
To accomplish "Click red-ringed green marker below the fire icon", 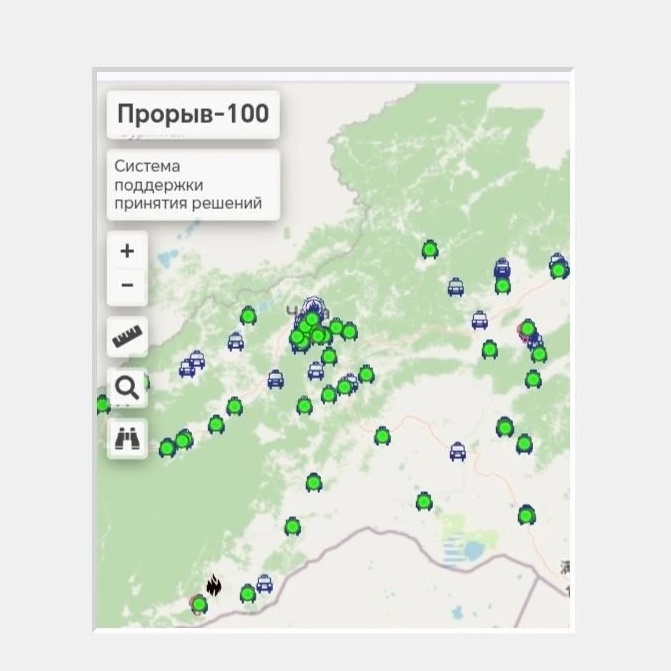I will 199,604.
